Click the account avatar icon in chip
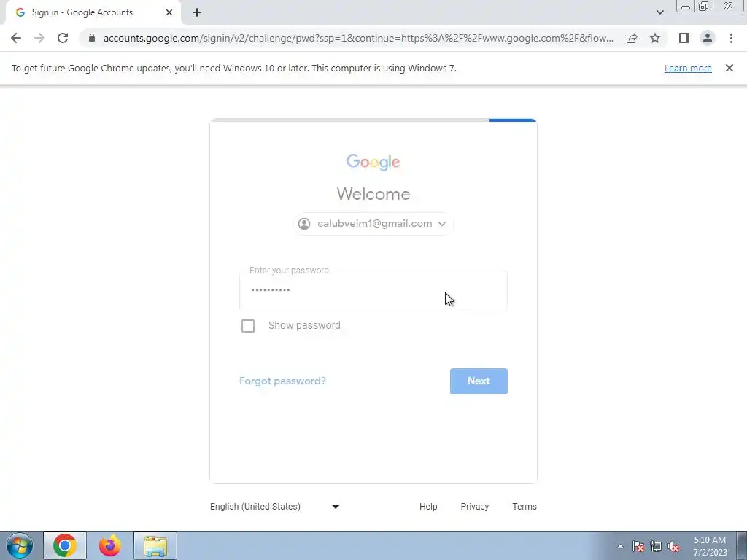 pos(304,223)
